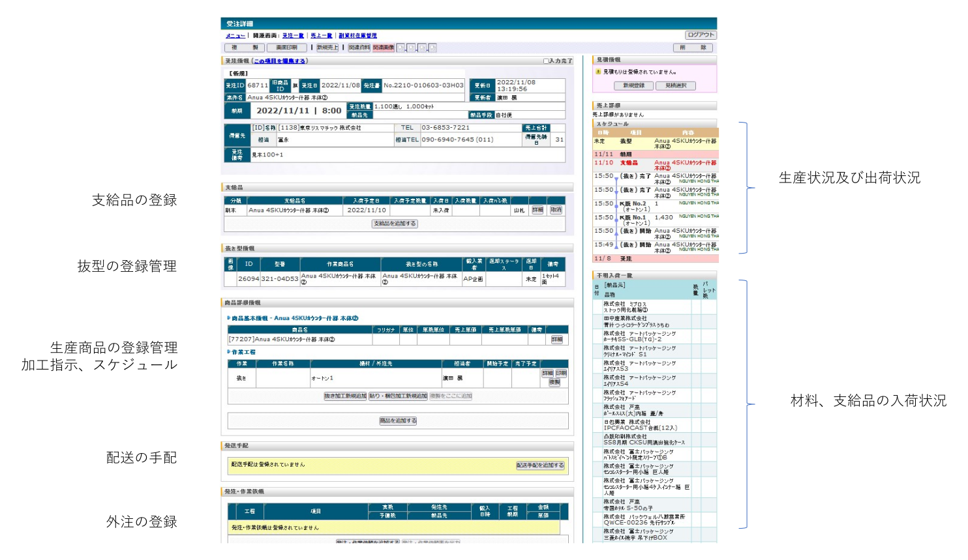Expand the 商品基本情報 section arrow
This screenshot has width=968, height=560.
pos(229,318)
